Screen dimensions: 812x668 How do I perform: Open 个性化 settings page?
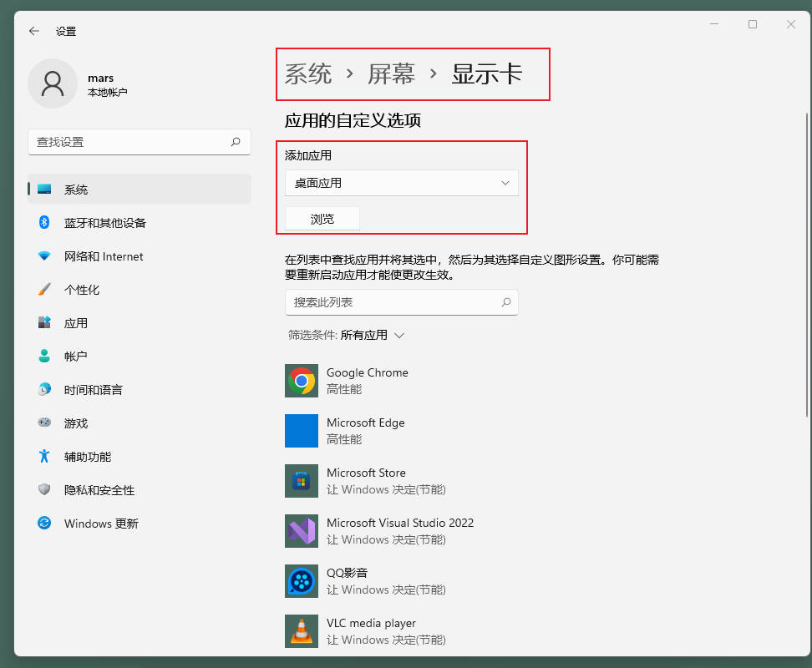coord(82,290)
